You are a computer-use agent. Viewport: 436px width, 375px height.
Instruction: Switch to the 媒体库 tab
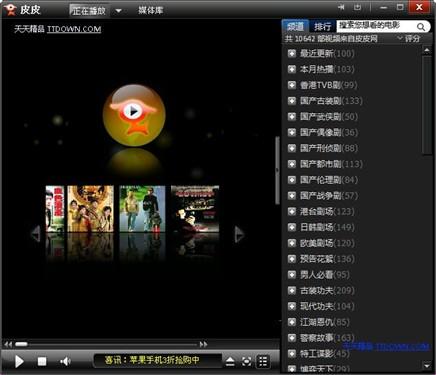[x=151, y=10]
